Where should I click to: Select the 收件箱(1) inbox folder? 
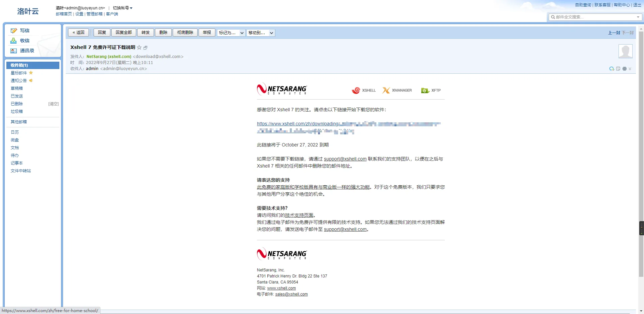click(33, 65)
